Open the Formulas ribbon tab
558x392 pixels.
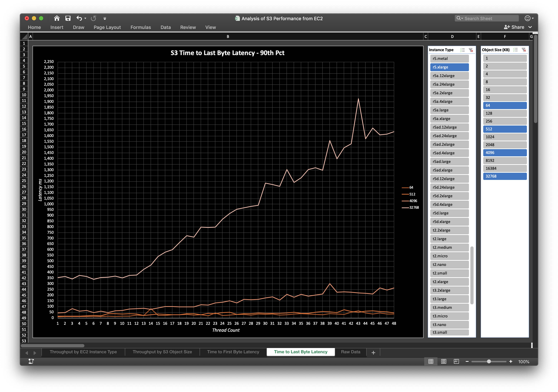point(140,27)
